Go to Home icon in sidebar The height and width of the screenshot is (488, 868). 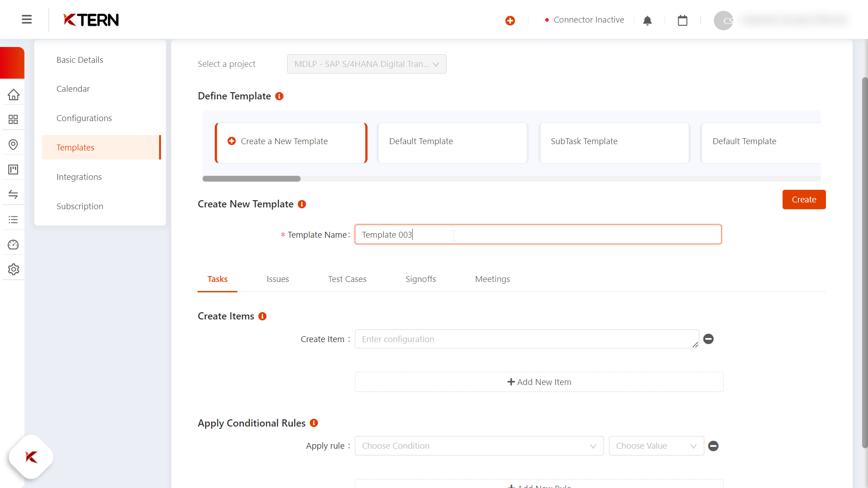pos(13,94)
